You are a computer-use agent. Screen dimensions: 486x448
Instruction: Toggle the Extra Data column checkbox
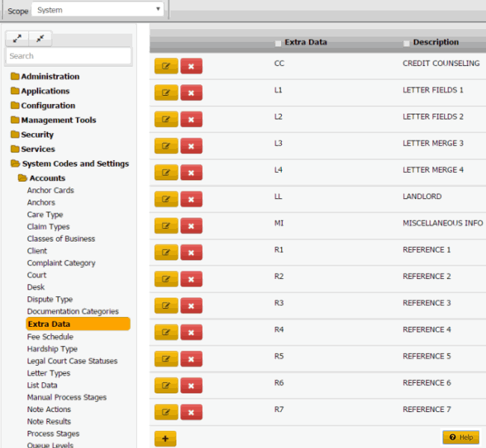click(x=279, y=43)
